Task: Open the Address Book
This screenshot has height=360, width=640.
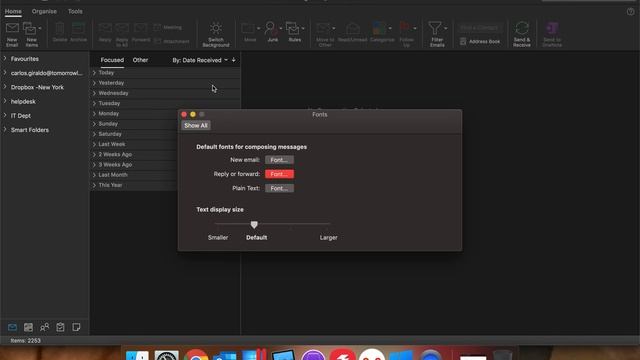Action: pyautogui.click(x=480, y=41)
